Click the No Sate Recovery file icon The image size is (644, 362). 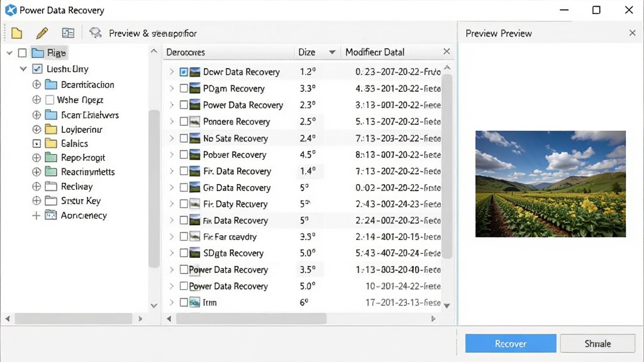coord(195,138)
